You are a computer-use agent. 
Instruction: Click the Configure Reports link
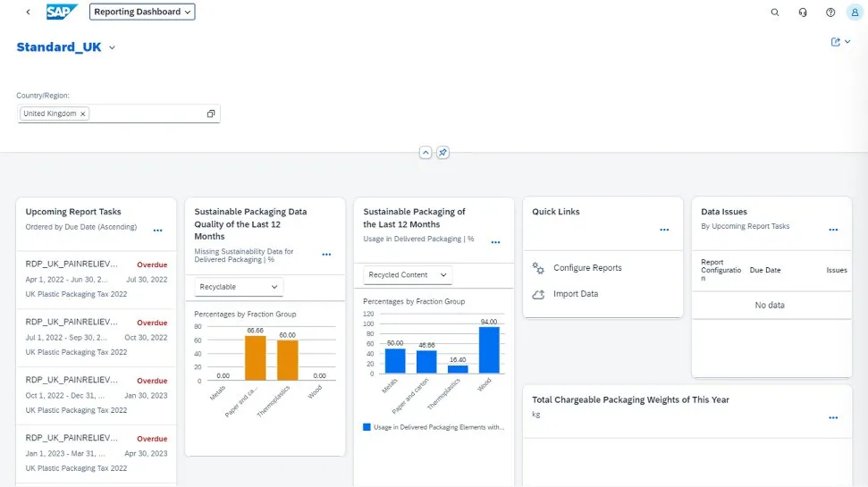[586, 268]
